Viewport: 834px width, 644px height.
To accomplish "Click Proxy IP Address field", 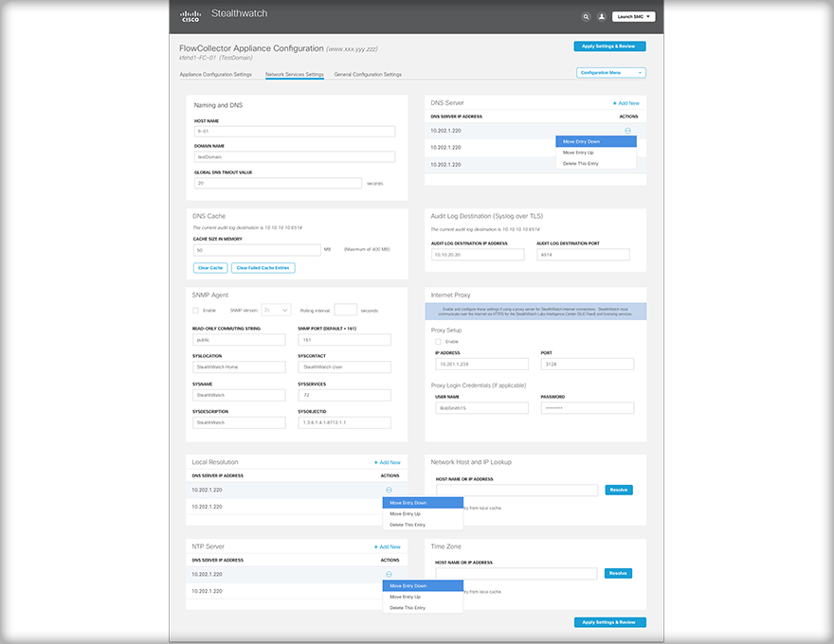I will (x=481, y=364).
